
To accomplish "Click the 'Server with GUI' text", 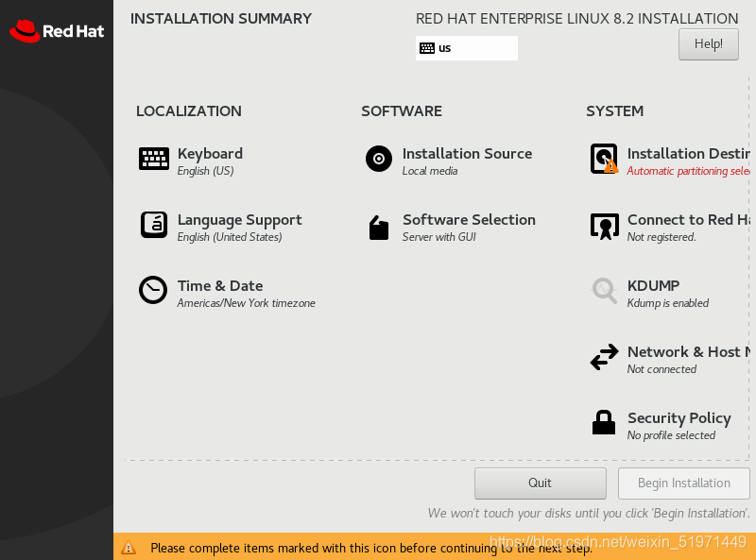I will click(x=439, y=237).
